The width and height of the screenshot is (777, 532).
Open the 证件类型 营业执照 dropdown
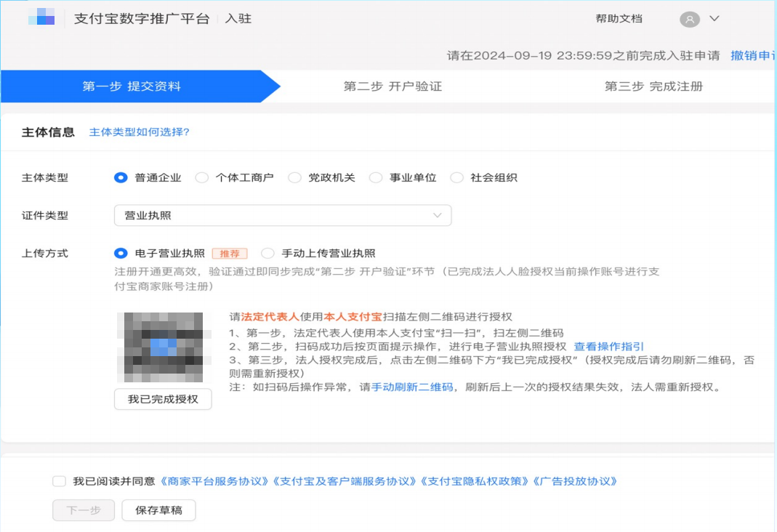point(283,215)
